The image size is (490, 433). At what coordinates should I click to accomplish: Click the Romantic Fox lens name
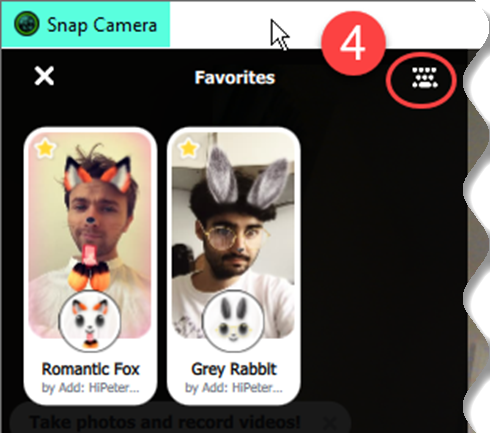point(90,369)
